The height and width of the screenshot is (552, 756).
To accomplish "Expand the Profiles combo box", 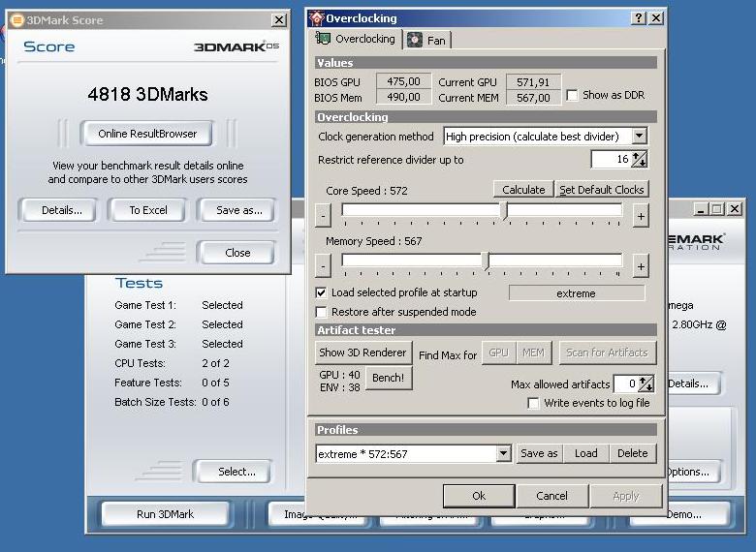I will point(503,453).
